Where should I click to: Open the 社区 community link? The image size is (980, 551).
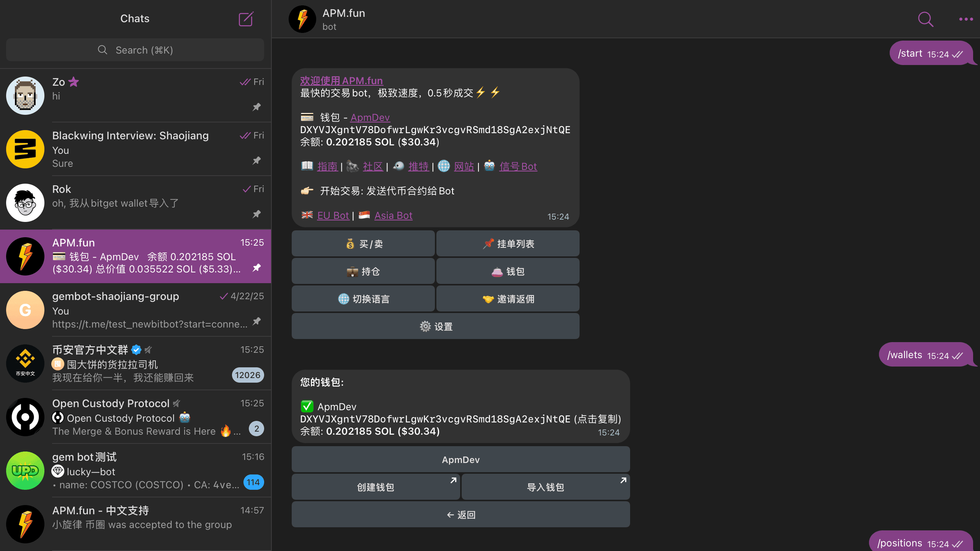coord(373,166)
